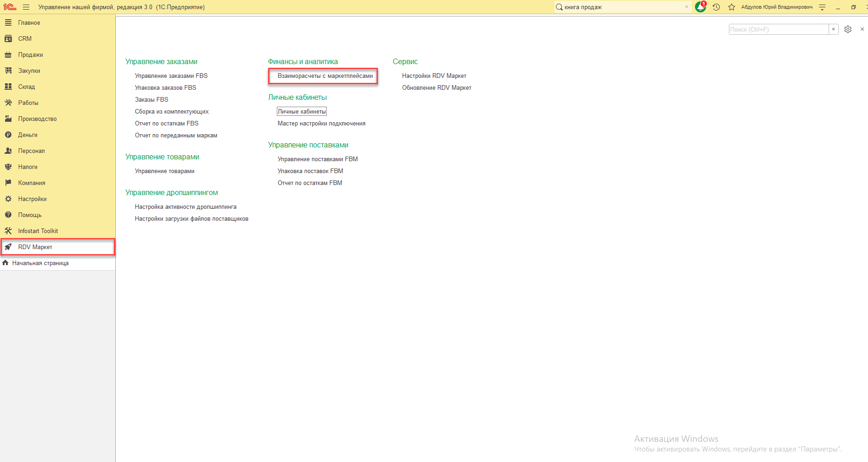Open Упаковка поставок FBM
Screen dimensions: 868x462
pyautogui.click(x=310, y=171)
